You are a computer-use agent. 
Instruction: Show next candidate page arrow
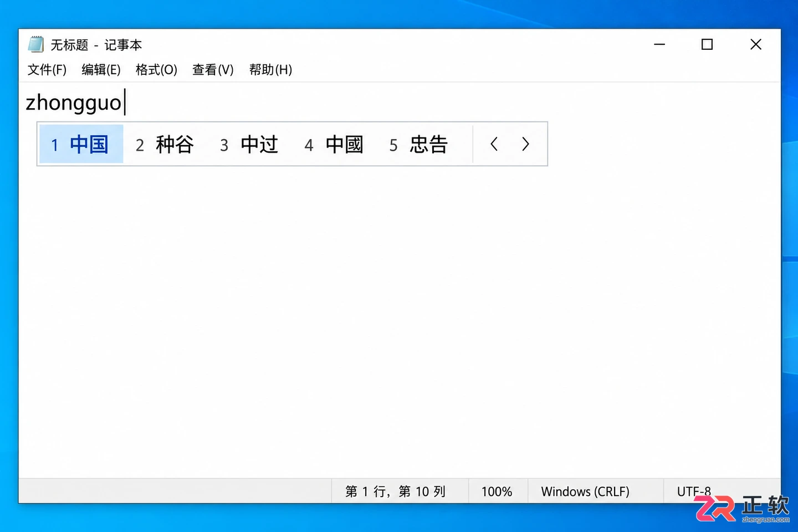525,144
